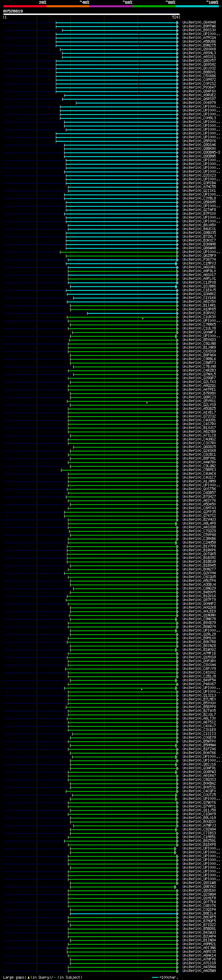Open hit UniRef100_O64948
Viewport: 222px width, 980px height.
click(x=199, y=23)
